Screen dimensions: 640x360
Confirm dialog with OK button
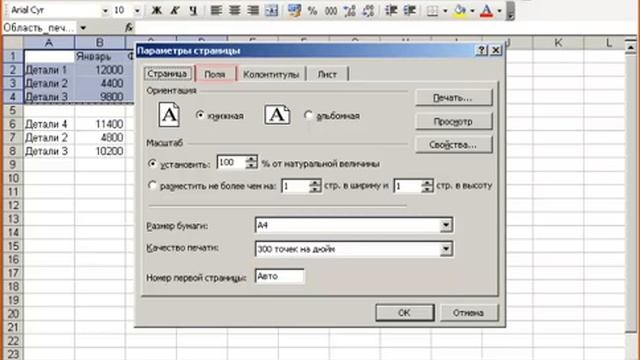coord(404,313)
